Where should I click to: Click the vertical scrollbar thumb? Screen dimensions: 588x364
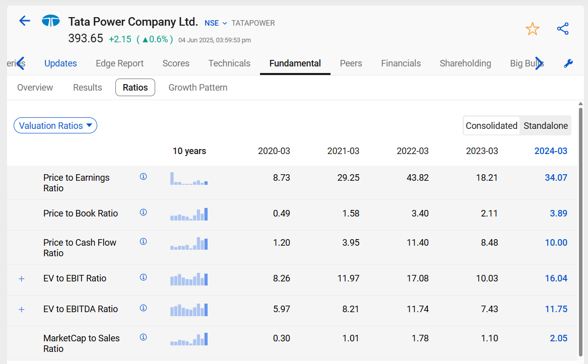[580, 232]
